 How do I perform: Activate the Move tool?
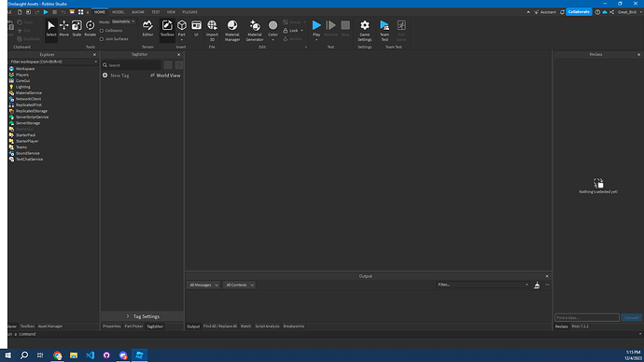pos(64,29)
